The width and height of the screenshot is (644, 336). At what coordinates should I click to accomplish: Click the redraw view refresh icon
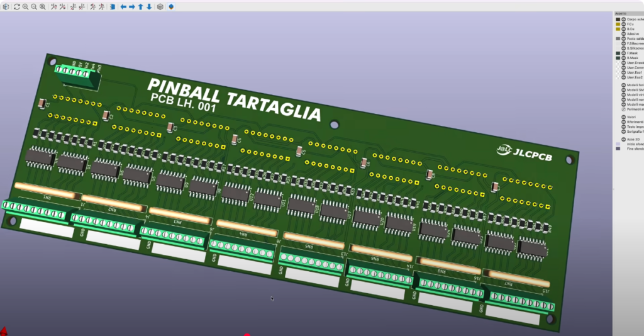(x=17, y=6)
